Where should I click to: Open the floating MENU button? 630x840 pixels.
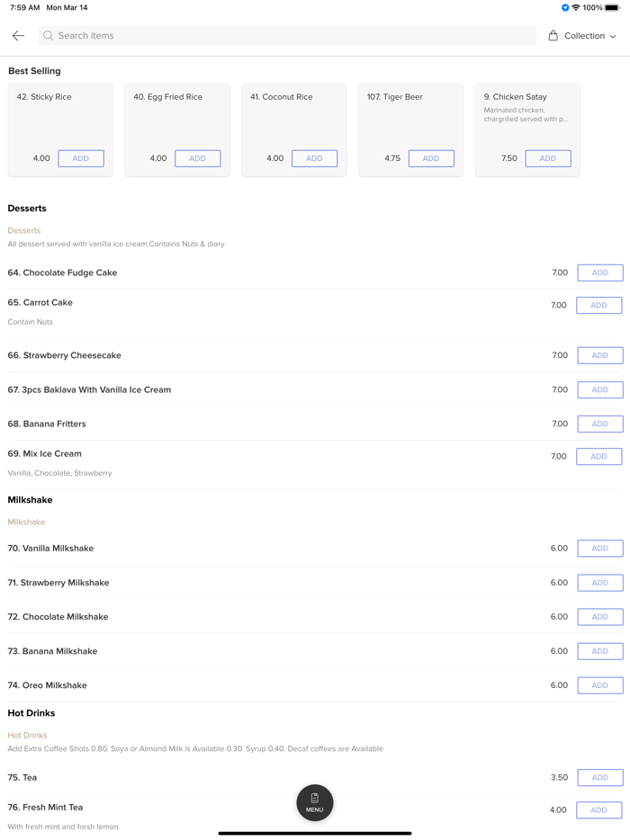[315, 803]
